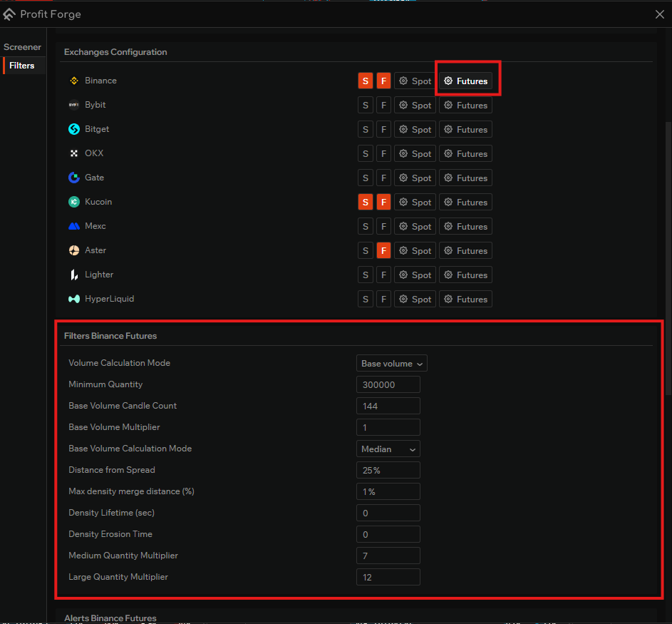Screen dimensions: 672x624
Task: Open HyperLiquid Futures settings
Action: pyautogui.click(x=465, y=300)
